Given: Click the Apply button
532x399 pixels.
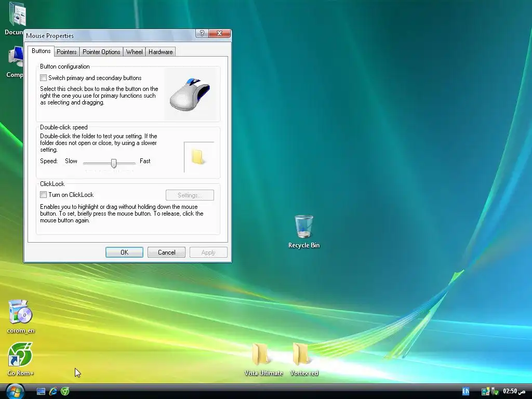Looking at the screenshot, I should pyautogui.click(x=208, y=252).
